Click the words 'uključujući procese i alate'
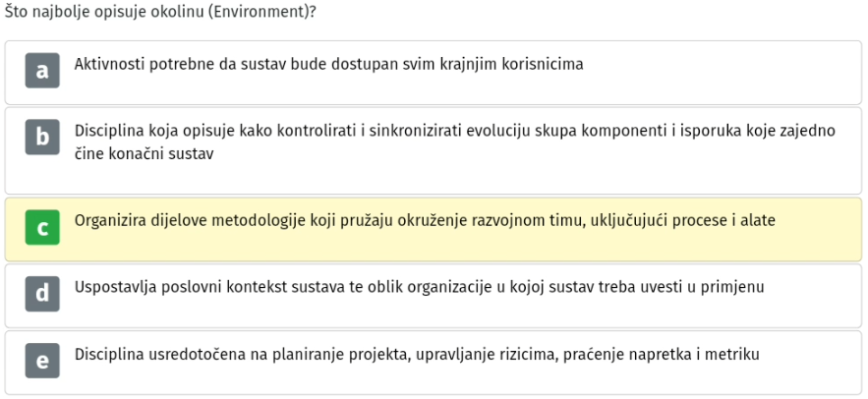Viewport: 868px width, 399px height. [682, 221]
